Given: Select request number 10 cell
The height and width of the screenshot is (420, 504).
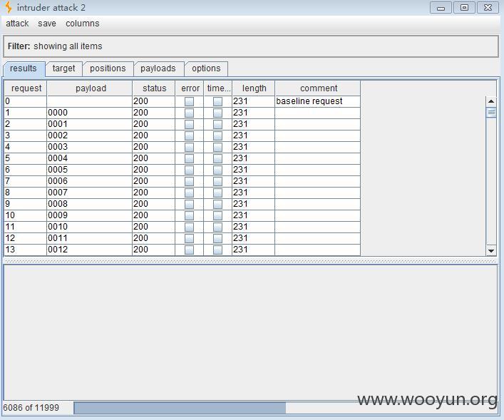Looking at the screenshot, I should [x=26, y=215].
